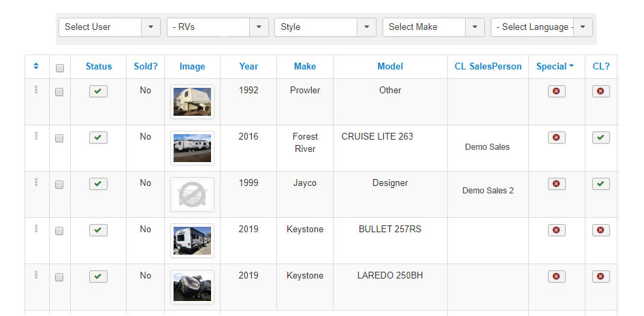Click the Jayco no-image placeholder thumbnail
Screen dimensions: 644x316
[x=192, y=194]
